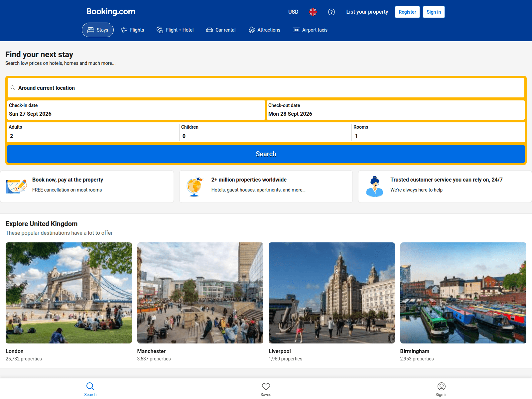This screenshot has height=399, width=532.
Task: Open the London Tower Bridge photo
Action: coord(69,293)
